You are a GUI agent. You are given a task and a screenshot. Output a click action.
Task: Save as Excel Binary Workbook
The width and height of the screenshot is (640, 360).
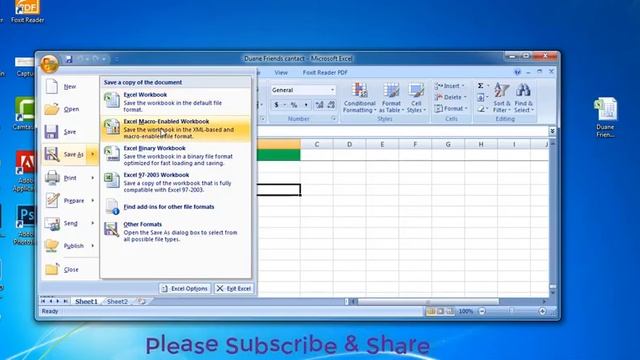click(x=176, y=155)
